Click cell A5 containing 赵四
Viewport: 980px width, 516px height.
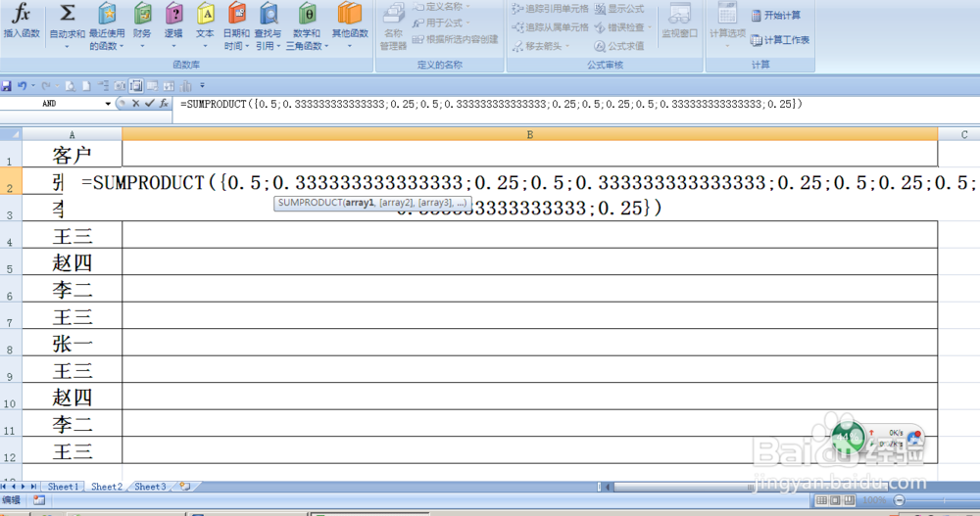click(72, 261)
